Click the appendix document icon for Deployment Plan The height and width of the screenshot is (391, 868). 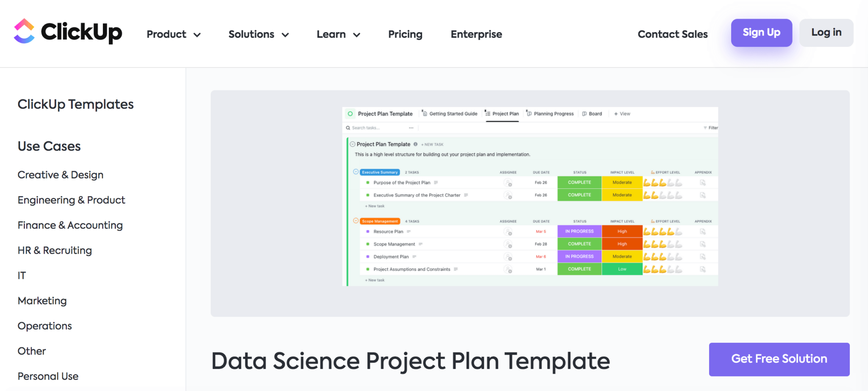pyautogui.click(x=703, y=257)
